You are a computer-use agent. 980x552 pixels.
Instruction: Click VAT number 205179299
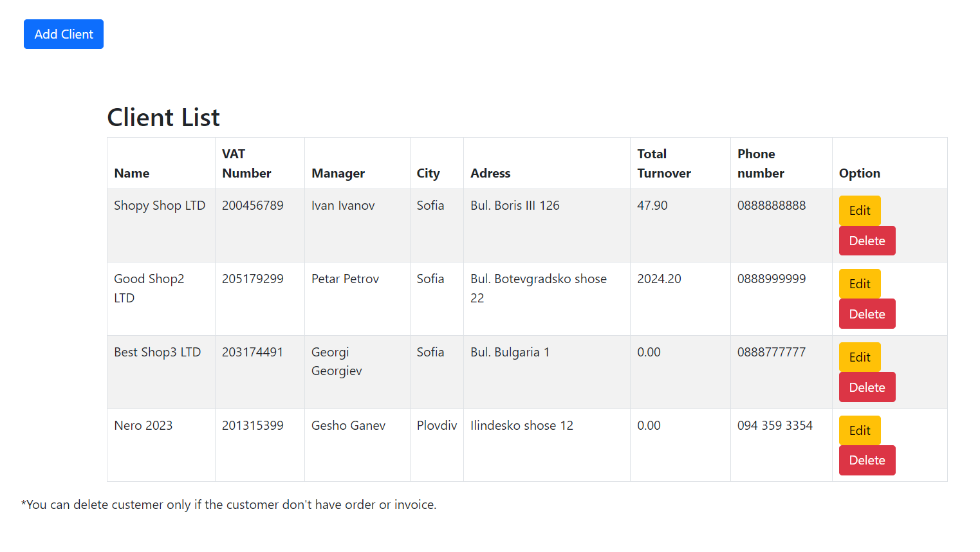[x=253, y=279]
